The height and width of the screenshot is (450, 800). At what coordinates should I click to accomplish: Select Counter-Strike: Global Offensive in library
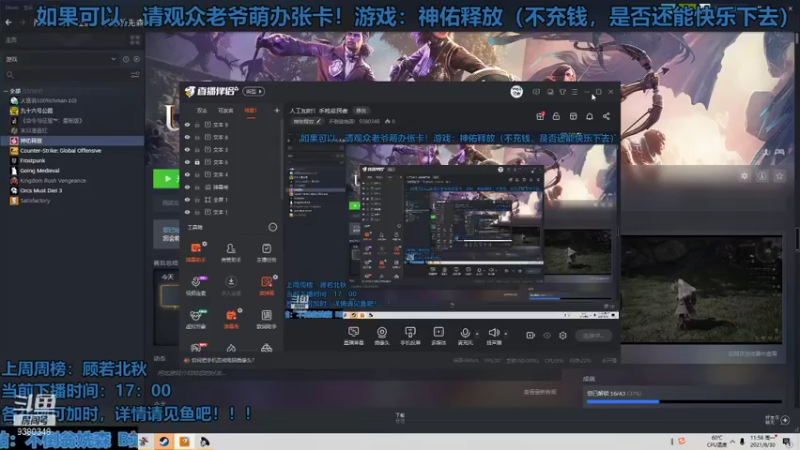(61, 151)
